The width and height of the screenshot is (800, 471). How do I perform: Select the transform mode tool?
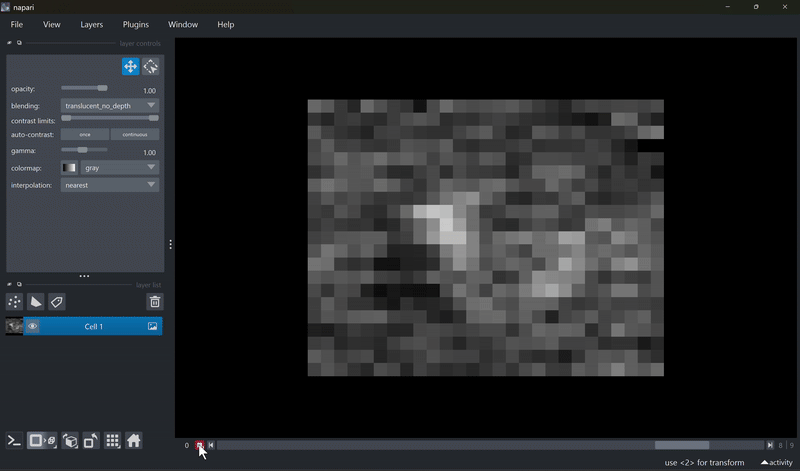click(x=151, y=66)
